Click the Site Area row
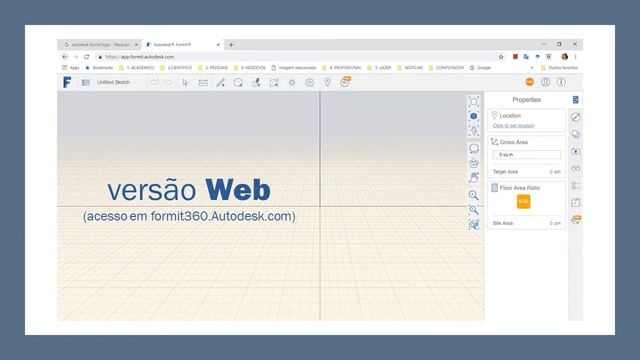 (x=527, y=223)
